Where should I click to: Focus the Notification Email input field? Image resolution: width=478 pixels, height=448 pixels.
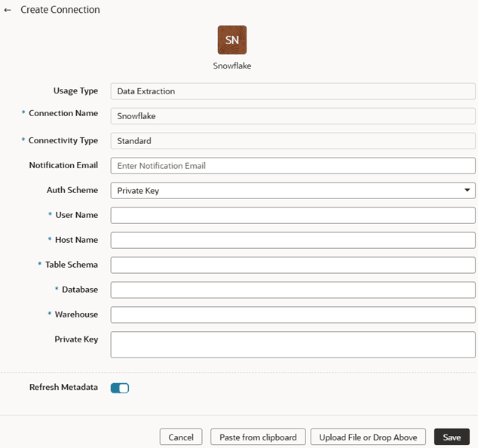(x=293, y=166)
